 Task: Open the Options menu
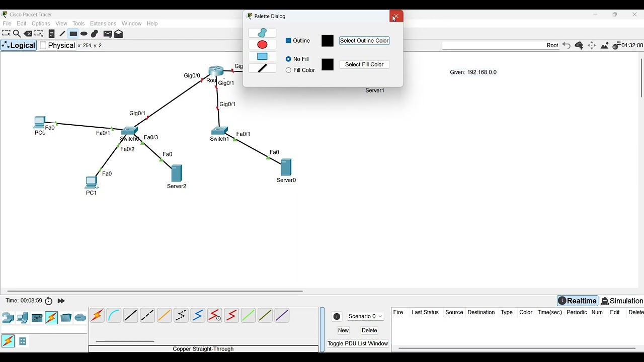coord(41,24)
